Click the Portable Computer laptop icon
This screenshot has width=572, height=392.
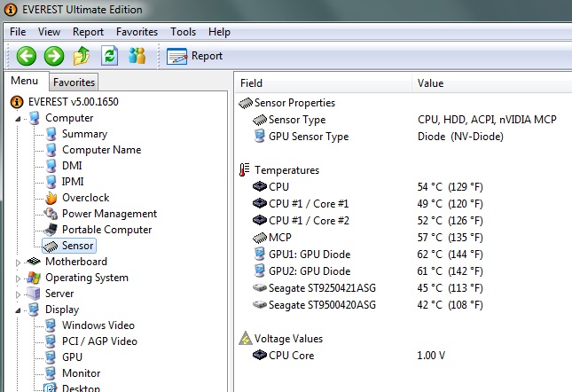[x=51, y=230]
